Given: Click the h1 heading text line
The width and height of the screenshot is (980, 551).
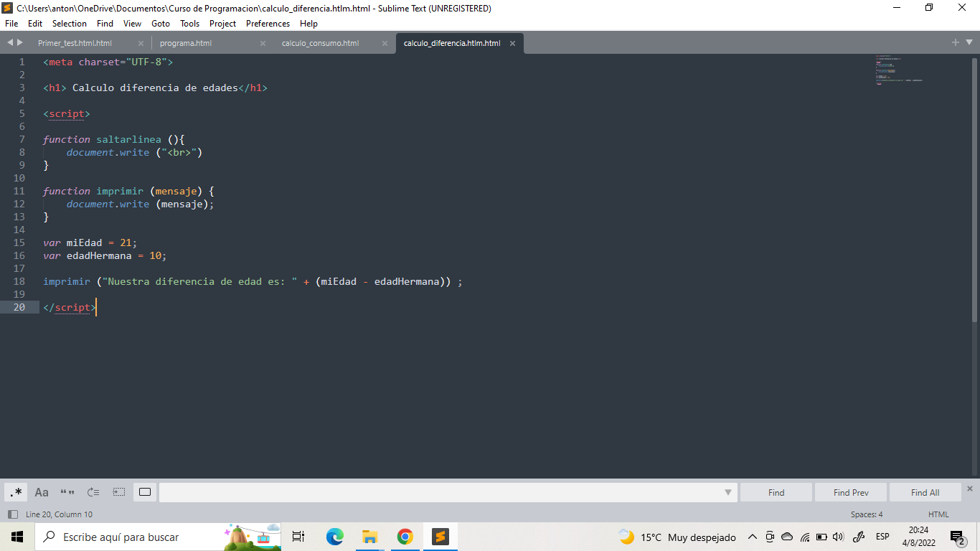Looking at the screenshot, I should [x=155, y=88].
